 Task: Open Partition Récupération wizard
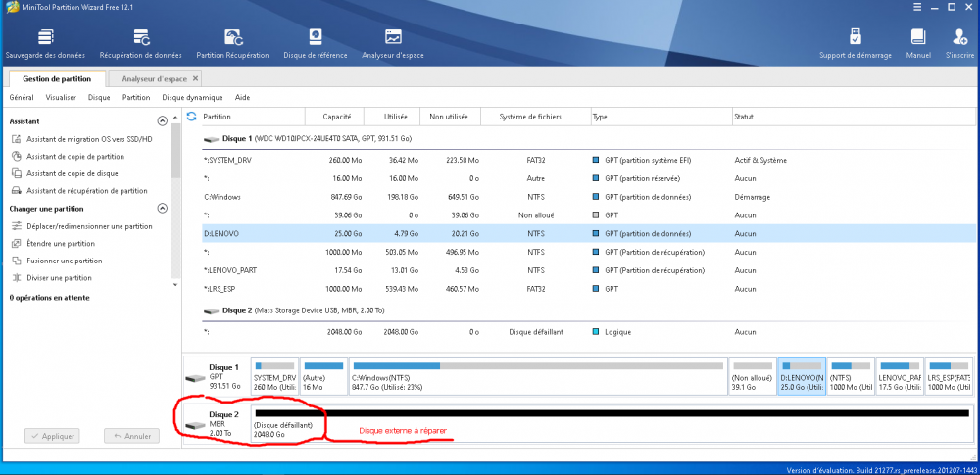coord(232,43)
